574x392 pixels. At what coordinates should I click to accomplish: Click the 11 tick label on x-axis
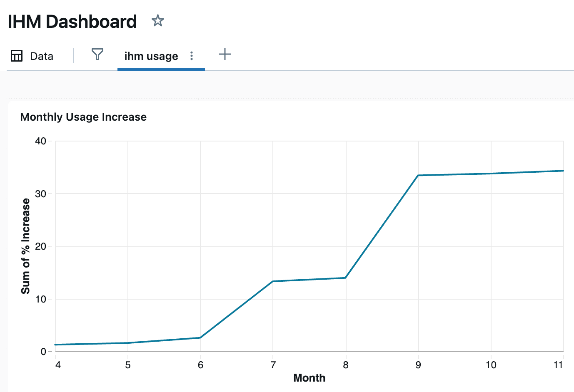pos(558,365)
